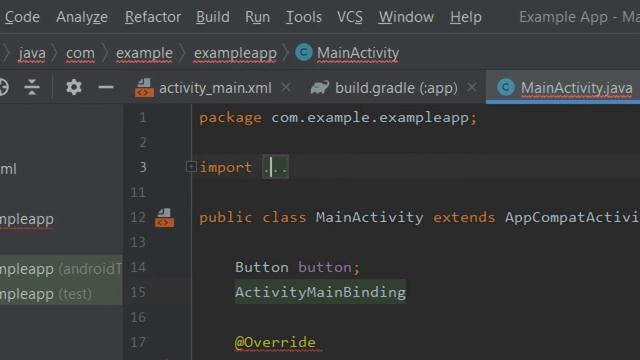Close the activity_main.xml tab
Screen dimensions: 640x360
(286, 87)
